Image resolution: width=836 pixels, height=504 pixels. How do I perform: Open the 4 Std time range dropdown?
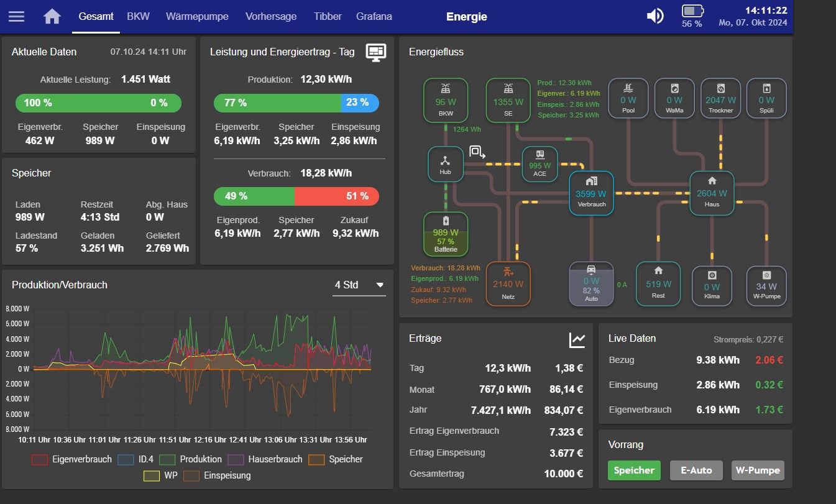(x=359, y=285)
